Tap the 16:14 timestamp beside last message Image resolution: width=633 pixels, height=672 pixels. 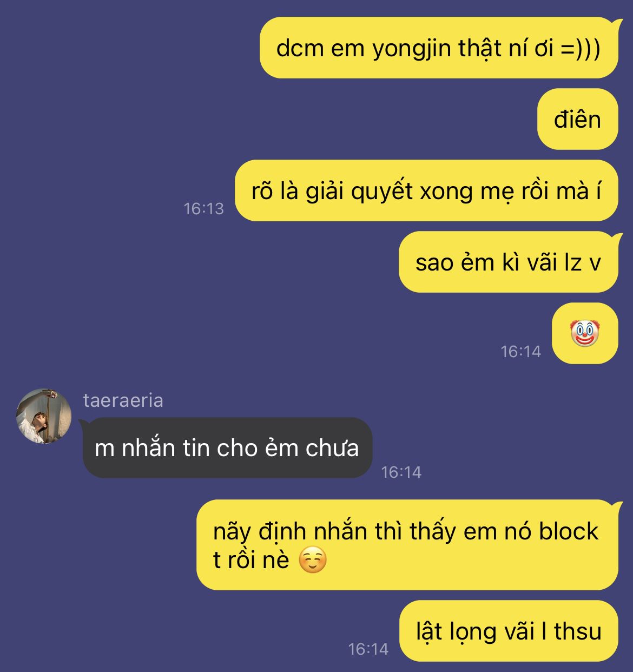point(368,649)
